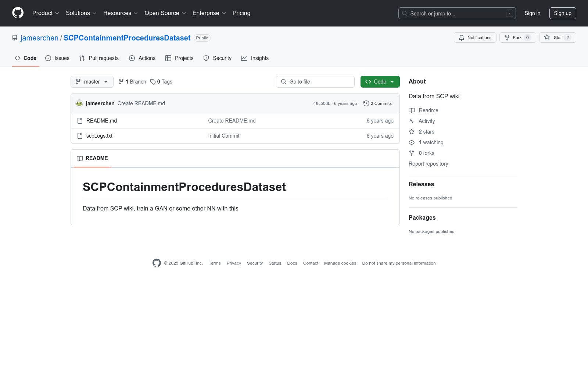Open the footer Security link
This screenshot has width=588, height=368.
(255, 263)
